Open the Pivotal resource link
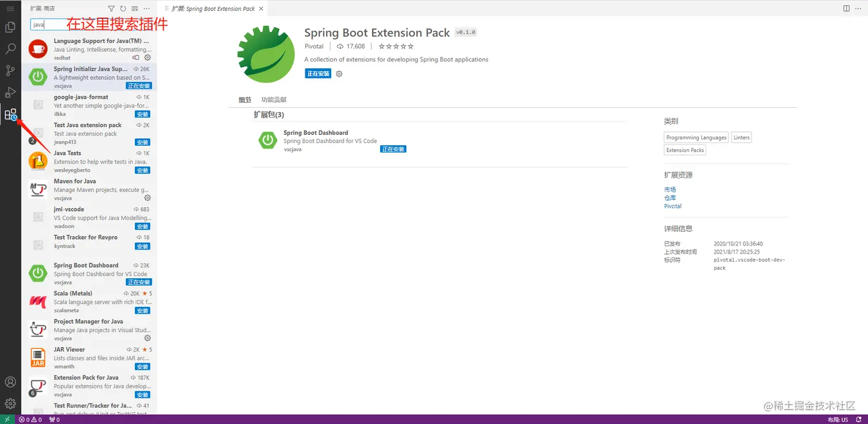Screen dimensions: 868x424 673,206
